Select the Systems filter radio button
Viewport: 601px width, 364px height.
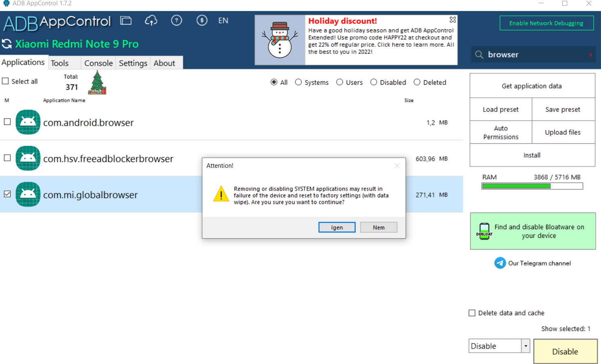coord(298,82)
